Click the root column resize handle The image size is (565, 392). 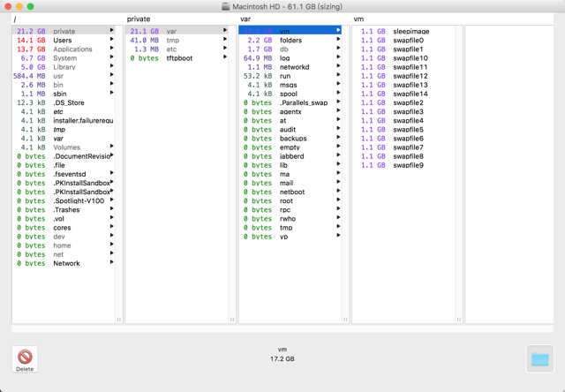(119, 320)
